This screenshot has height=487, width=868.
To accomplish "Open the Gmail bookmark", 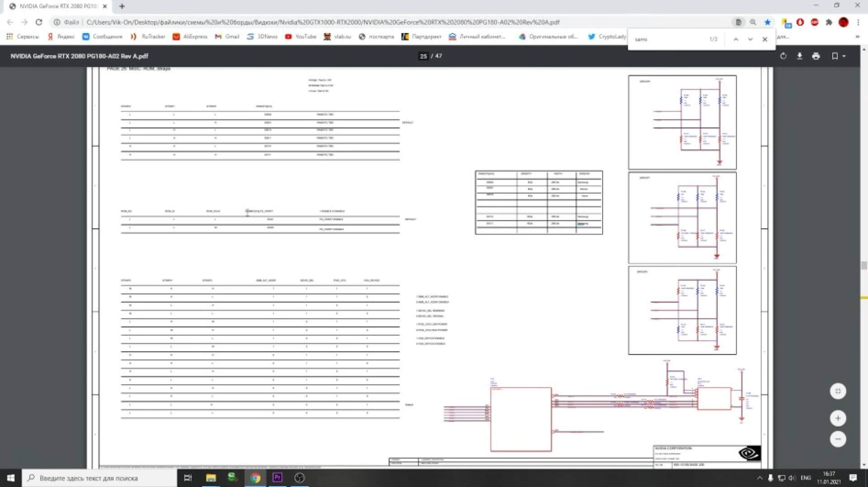I will click(x=227, y=37).
